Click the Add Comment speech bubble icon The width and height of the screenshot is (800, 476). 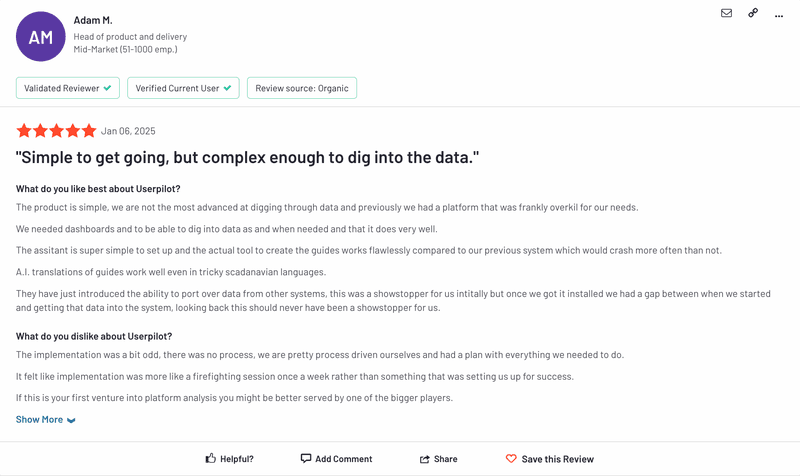[306, 459]
